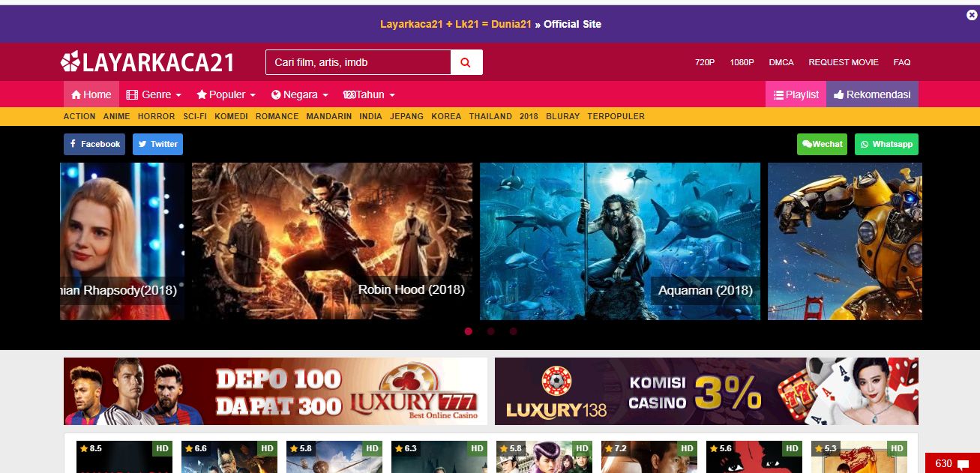Screen dimensions: 980x473
Task: Share via the Wechat button
Action: 822,144
